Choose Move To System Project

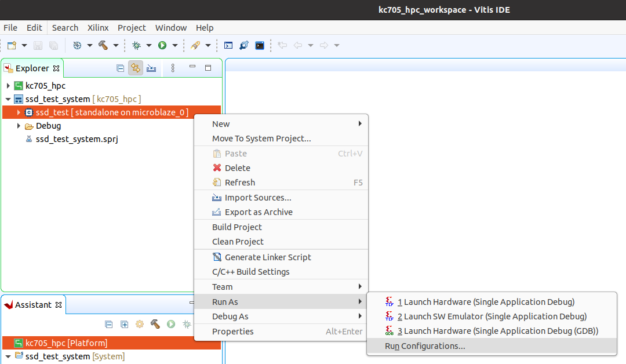[281, 139]
